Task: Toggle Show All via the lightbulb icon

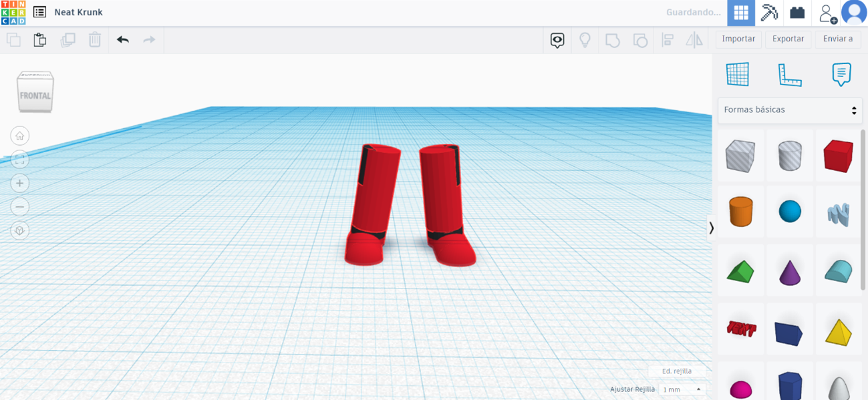Action: [x=585, y=40]
